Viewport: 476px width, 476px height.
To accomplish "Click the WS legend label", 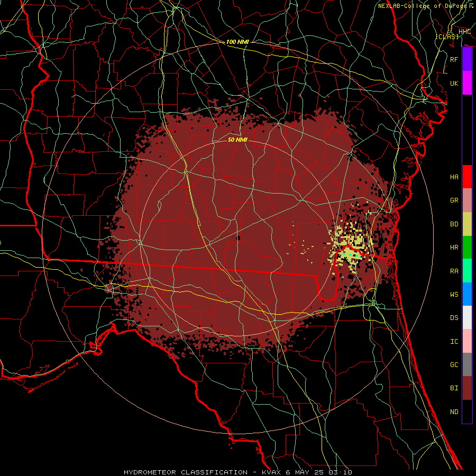I will coord(454,295).
